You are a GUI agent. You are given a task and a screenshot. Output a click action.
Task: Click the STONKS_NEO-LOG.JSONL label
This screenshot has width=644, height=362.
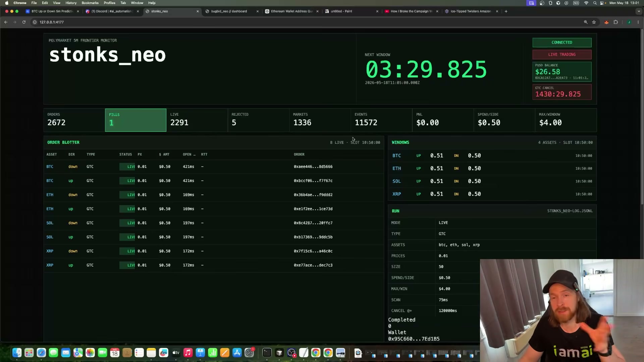[570, 211]
